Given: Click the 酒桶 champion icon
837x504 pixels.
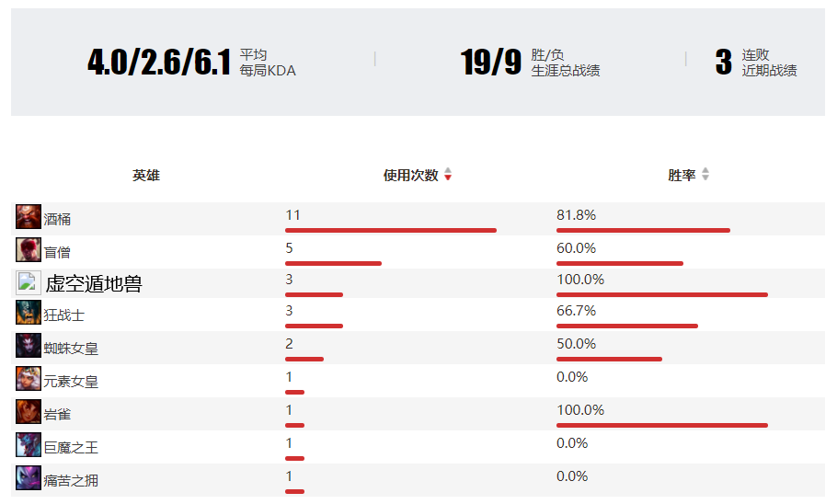Looking at the screenshot, I should [x=29, y=218].
